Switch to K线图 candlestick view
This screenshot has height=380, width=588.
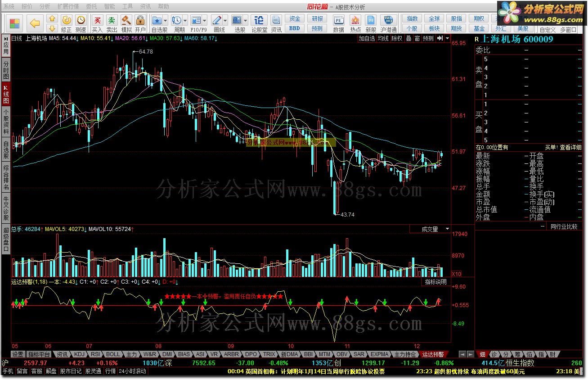(6, 95)
